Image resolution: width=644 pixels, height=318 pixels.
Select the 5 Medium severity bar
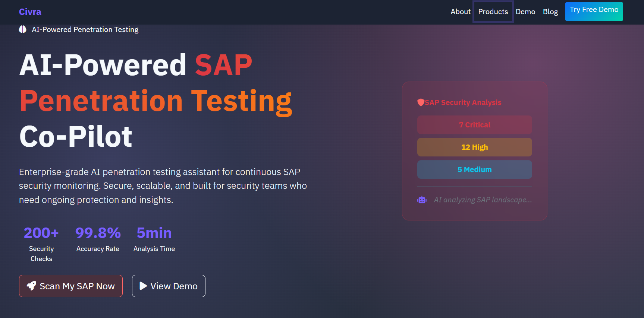475,169
